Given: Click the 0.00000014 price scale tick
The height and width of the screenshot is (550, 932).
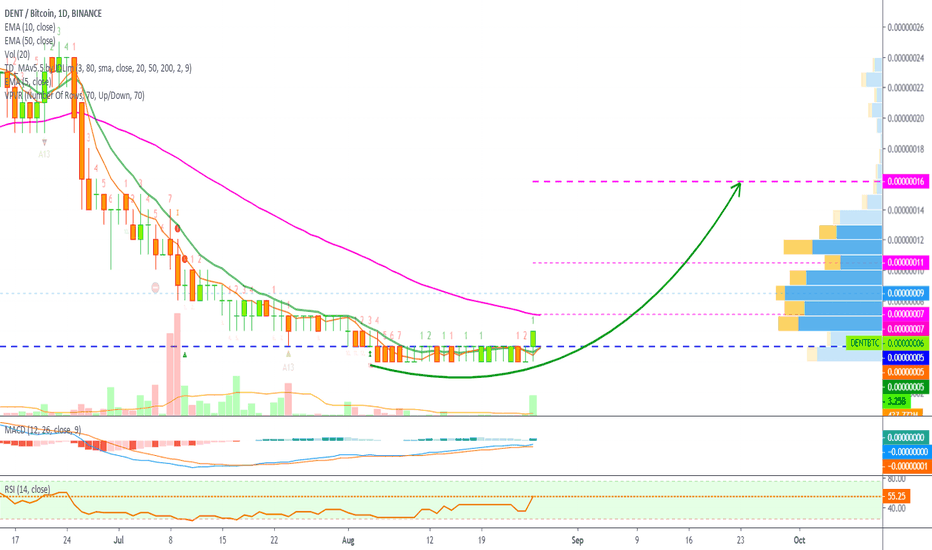Looking at the screenshot, I should coord(906,210).
